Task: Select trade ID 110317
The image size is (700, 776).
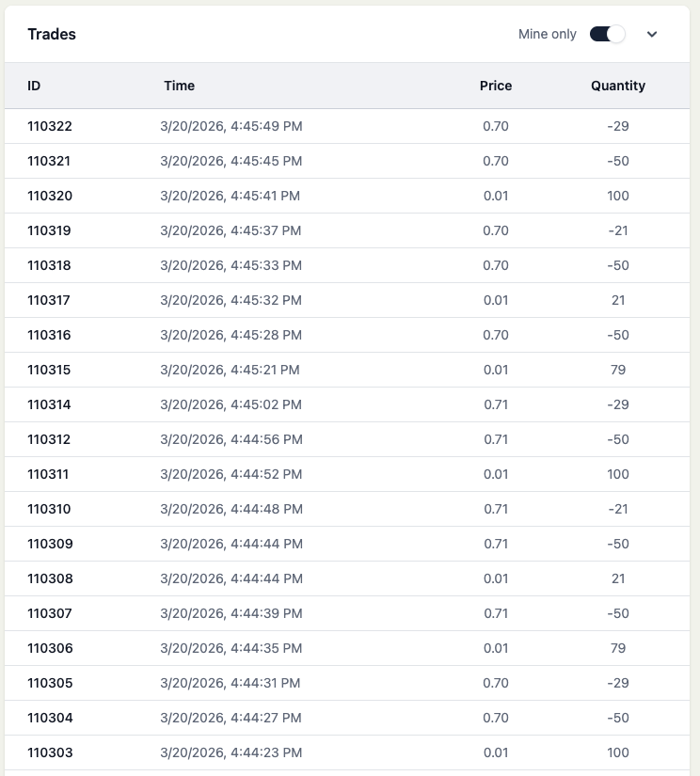Action: point(49,300)
